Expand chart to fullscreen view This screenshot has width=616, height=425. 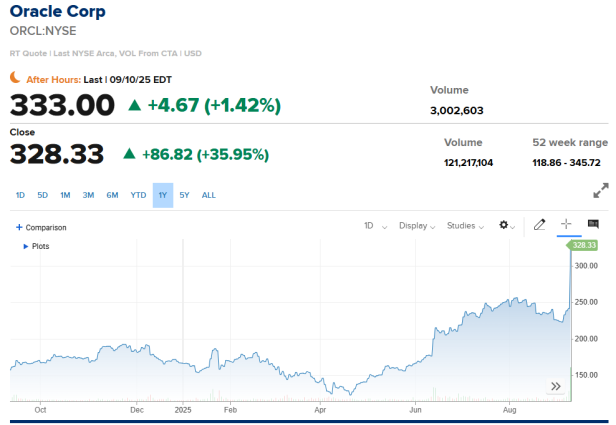click(x=601, y=190)
